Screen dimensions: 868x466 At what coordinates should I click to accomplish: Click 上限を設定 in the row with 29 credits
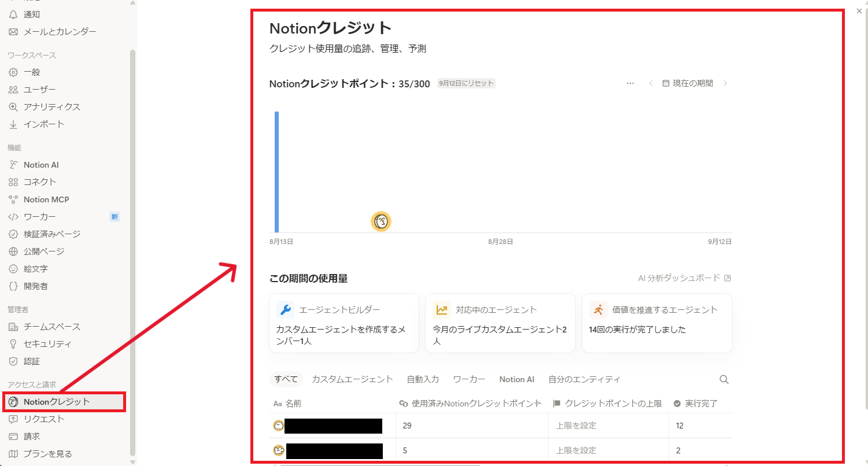pos(576,426)
